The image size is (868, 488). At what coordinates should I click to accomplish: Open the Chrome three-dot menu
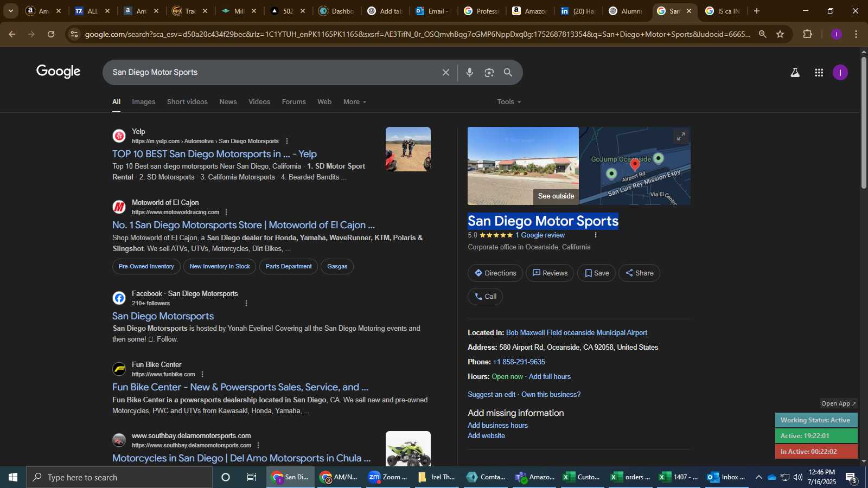click(856, 34)
